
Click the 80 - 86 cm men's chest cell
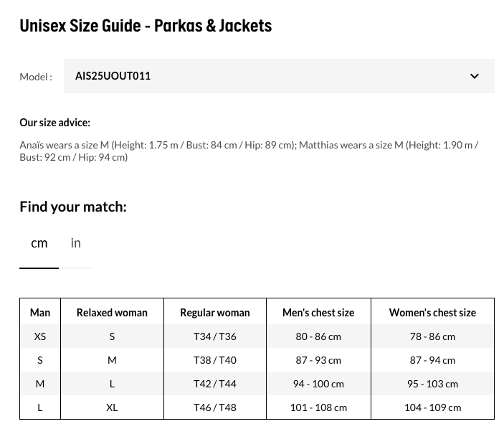pos(318,336)
